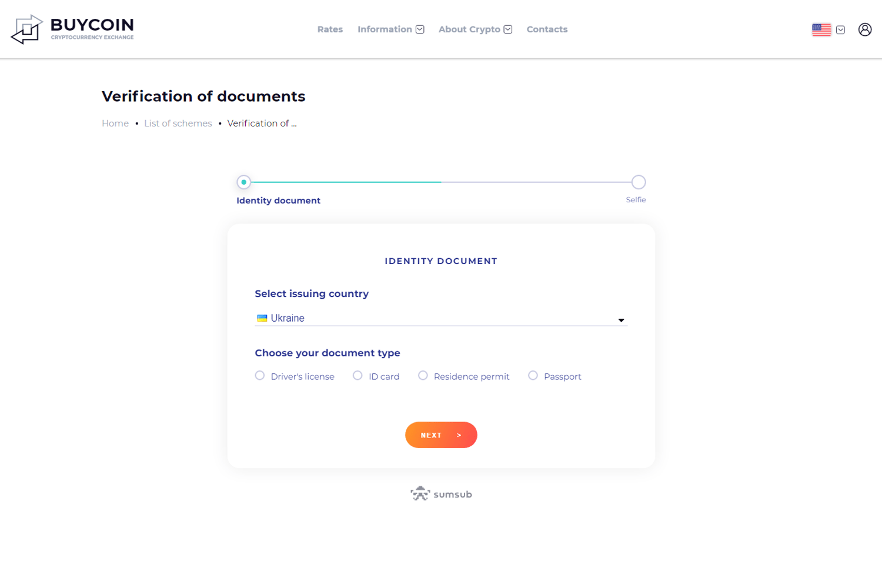Go to the Contacts page
This screenshot has height=588, width=882.
547,29
